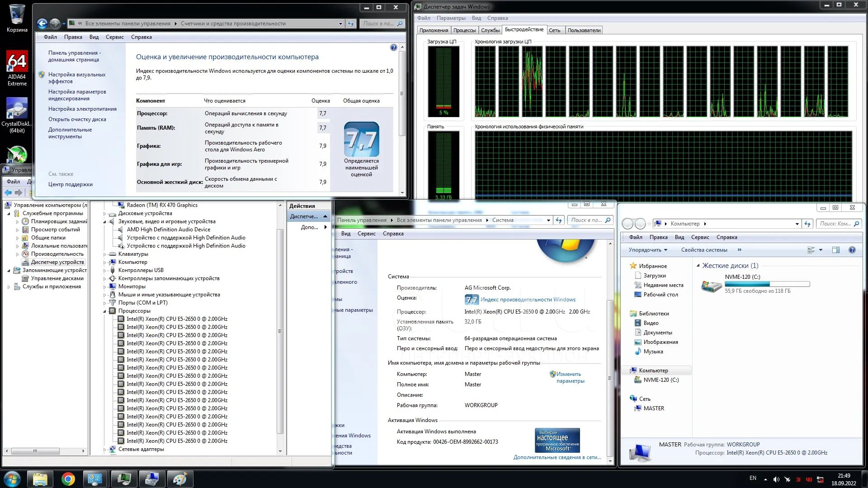Image resolution: width=868 pixels, height=488 pixels.
Task: Click the EN language indicator
Action: [x=753, y=478]
